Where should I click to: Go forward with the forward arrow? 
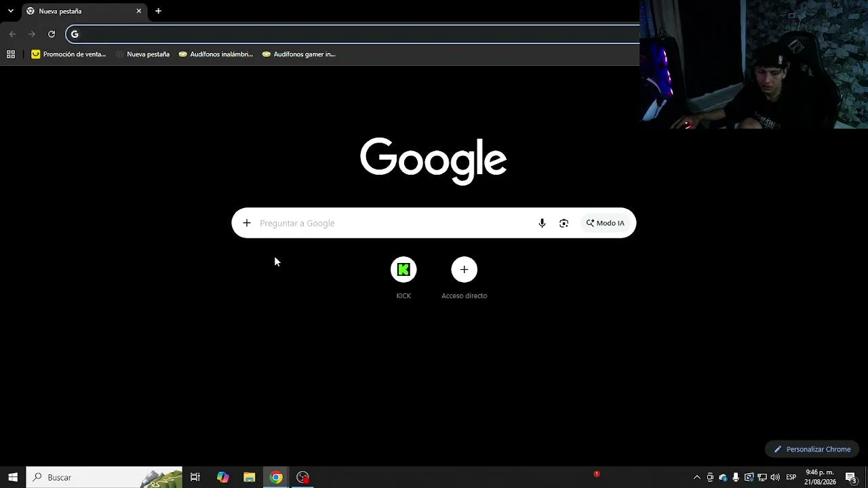click(32, 34)
